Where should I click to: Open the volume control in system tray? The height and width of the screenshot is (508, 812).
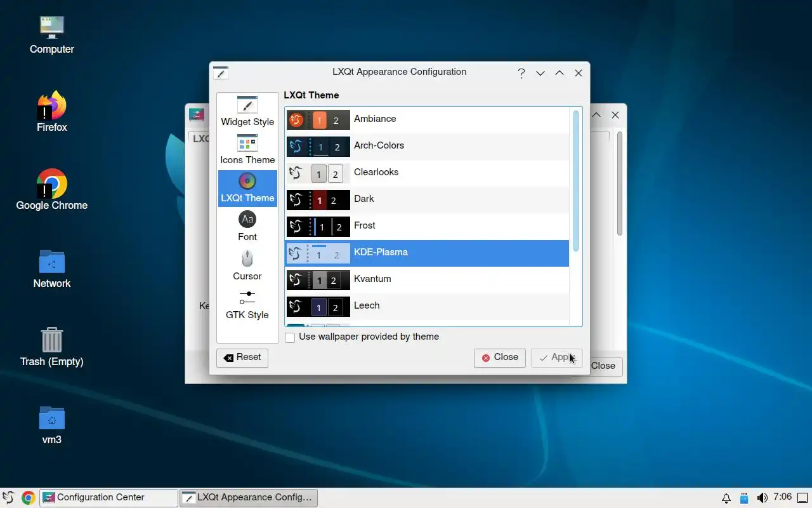(763, 498)
